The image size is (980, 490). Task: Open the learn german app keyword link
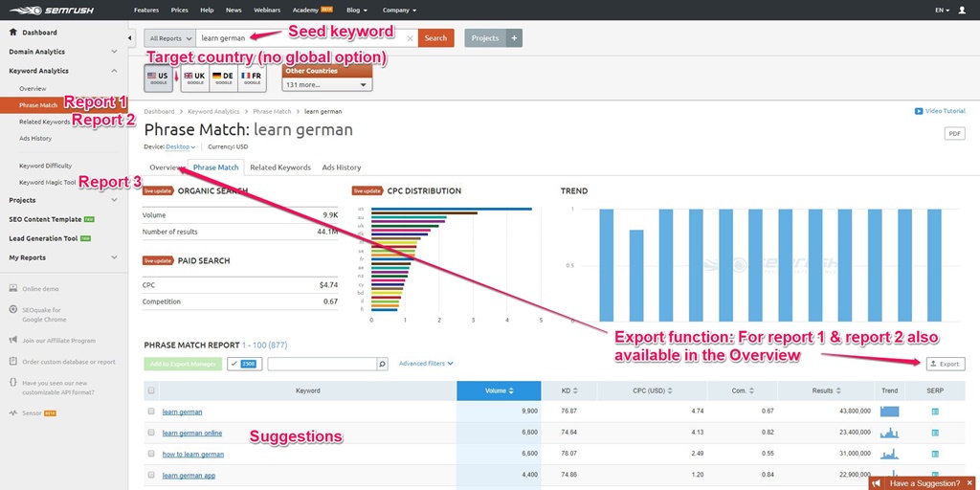pyautogui.click(x=189, y=476)
